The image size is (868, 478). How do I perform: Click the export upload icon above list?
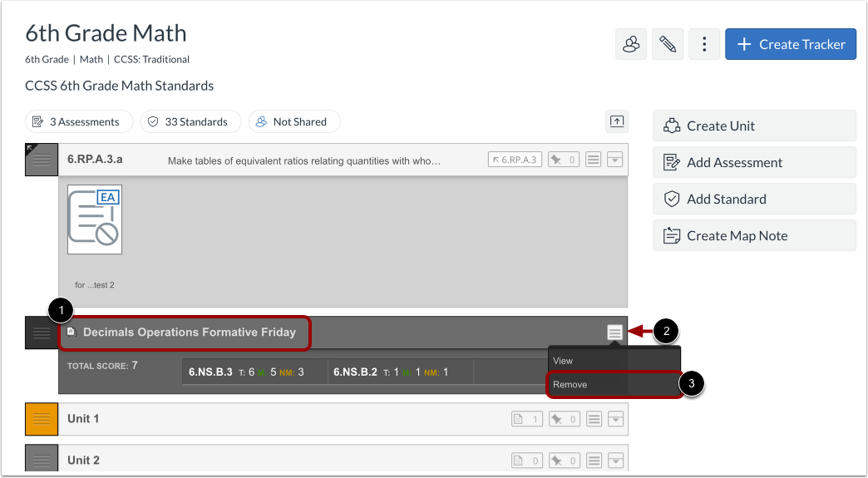point(617,121)
